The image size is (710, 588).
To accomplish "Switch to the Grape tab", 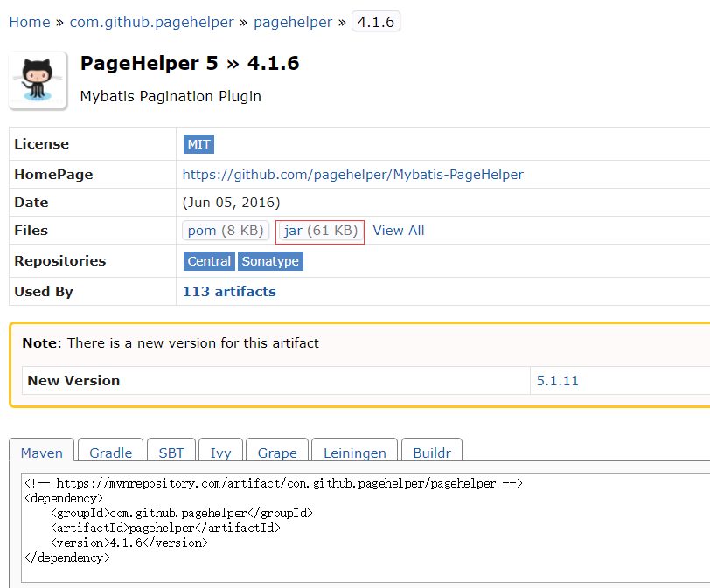I will click(277, 453).
